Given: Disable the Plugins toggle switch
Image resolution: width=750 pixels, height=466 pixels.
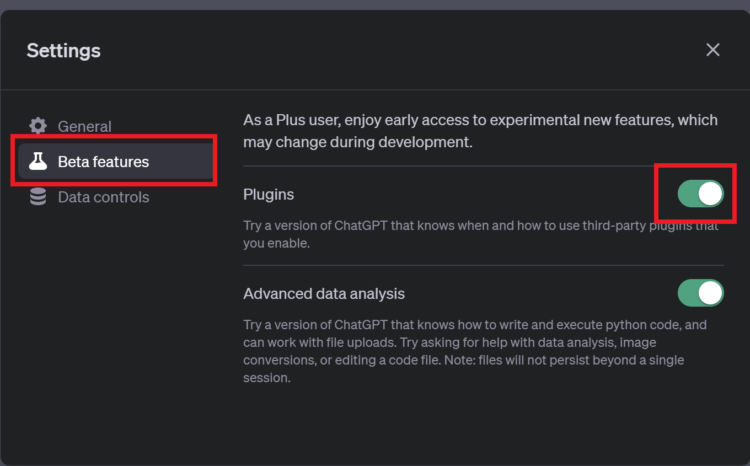Looking at the screenshot, I should click(x=701, y=194).
